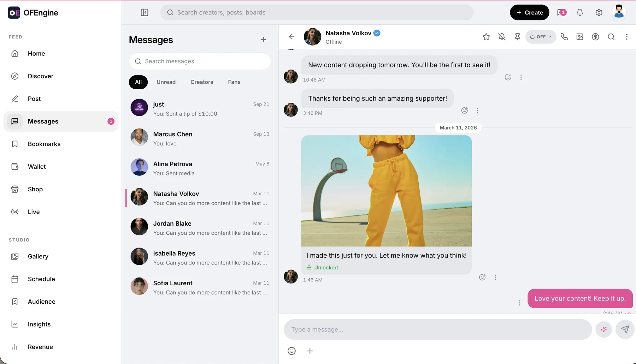Open options for 'New content dropping tomorrow' message
Screen dimensions: 636x364
coord(521,77)
